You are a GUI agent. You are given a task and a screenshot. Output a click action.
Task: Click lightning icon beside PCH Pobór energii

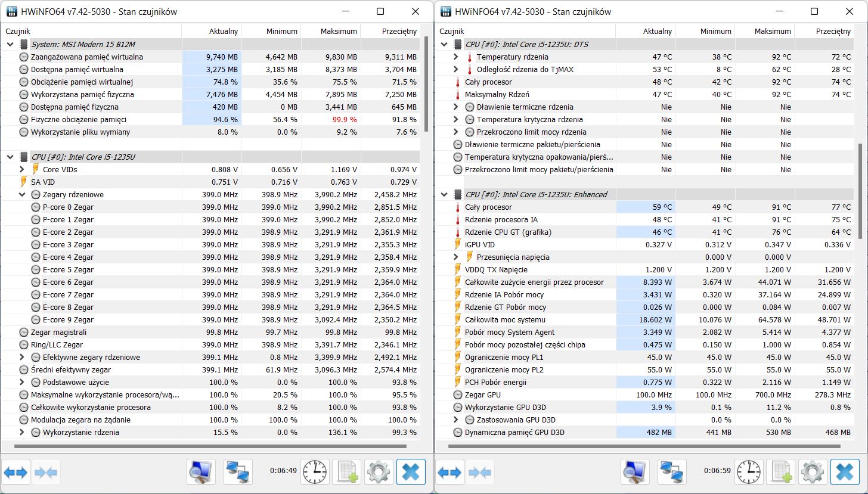pyautogui.click(x=458, y=382)
